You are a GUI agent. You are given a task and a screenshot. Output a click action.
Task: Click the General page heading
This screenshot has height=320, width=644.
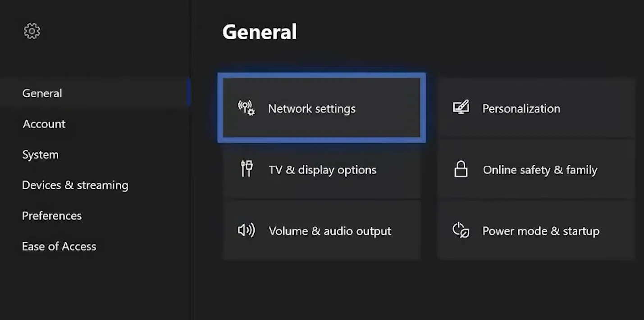click(260, 32)
